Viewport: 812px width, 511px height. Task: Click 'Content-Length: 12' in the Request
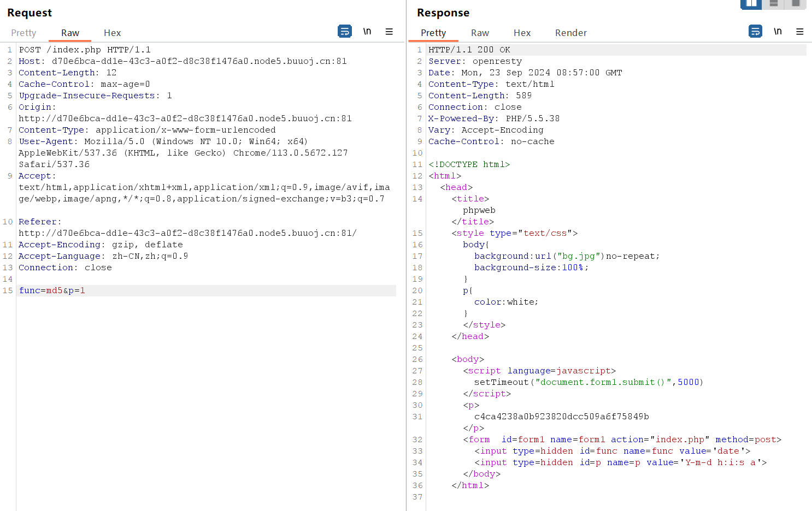[68, 73]
